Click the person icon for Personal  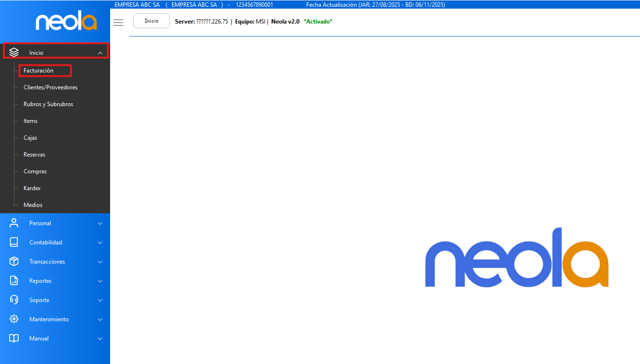pyautogui.click(x=14, y=223)
